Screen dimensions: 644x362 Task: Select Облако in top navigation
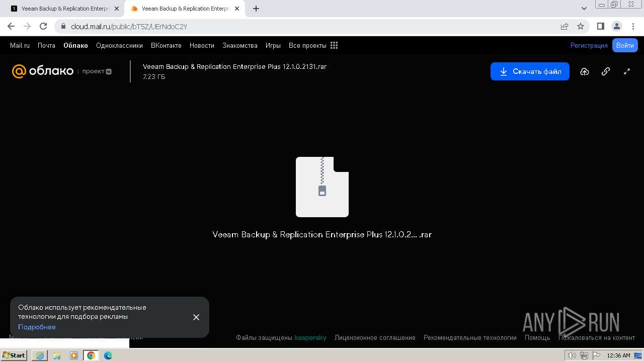(75, 45)
